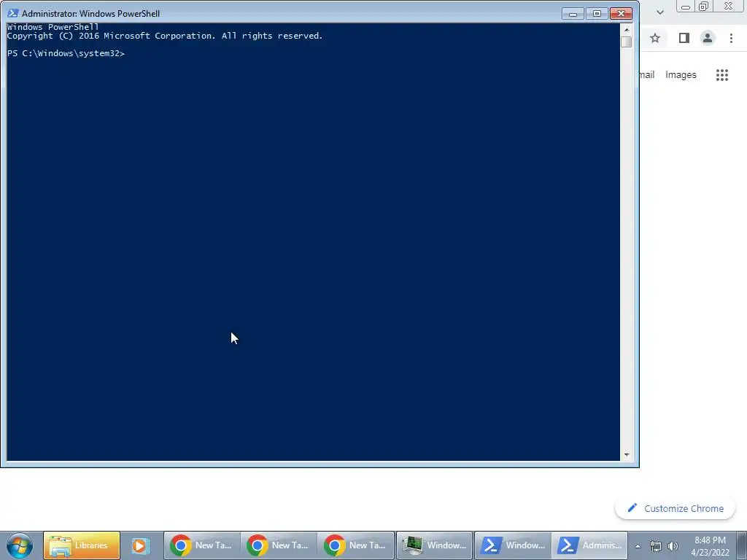Open the Google apps grid

click(x=722, y=75)
